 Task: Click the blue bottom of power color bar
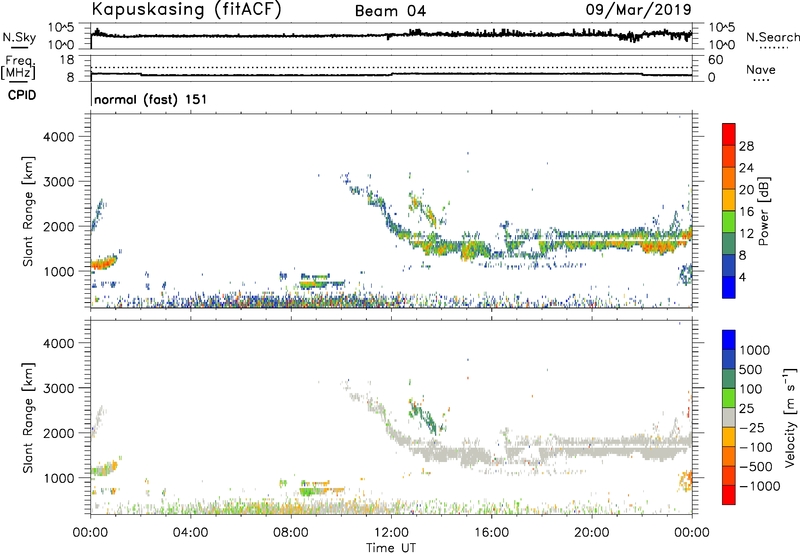(x=729, y=287)
